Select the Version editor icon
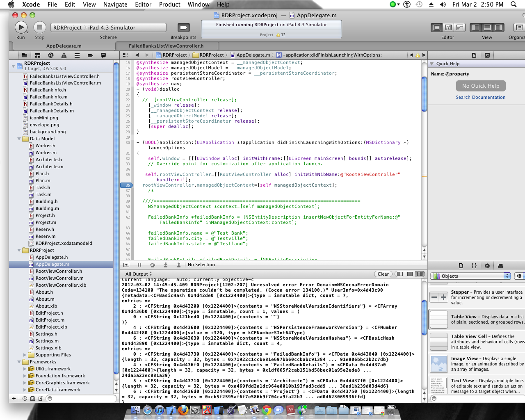Image resolution: width=525 pixels, height=420 pixels. pos(460,27)
